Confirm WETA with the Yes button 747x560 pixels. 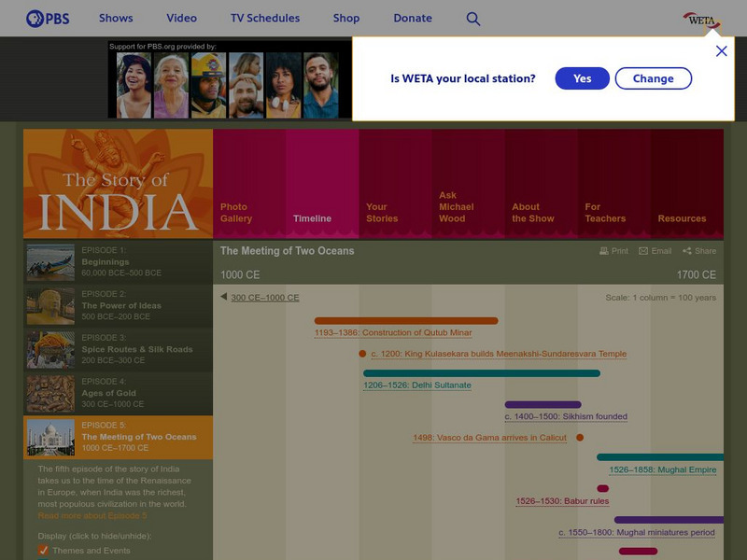(582, 78)
